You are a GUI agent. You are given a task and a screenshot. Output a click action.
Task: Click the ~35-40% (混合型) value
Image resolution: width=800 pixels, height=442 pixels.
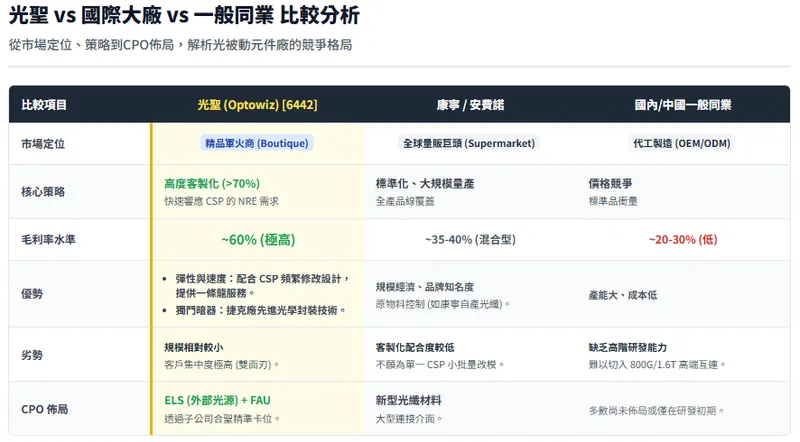pos(470,239)
